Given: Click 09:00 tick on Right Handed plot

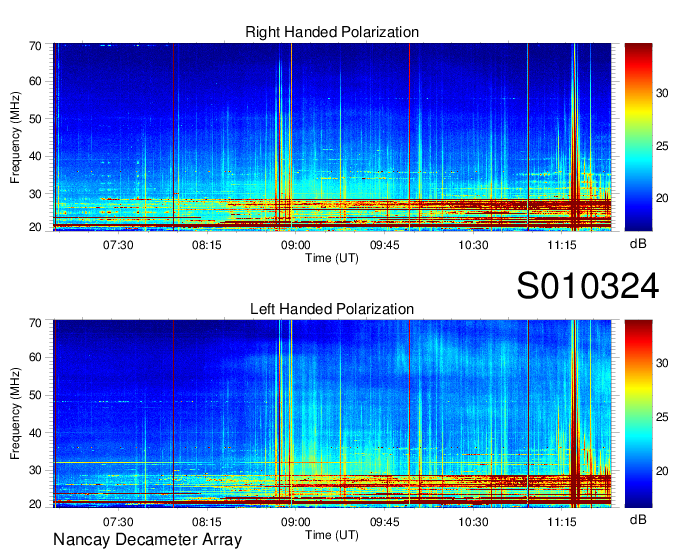Looking at the screenshot, I should coord(296,245).
